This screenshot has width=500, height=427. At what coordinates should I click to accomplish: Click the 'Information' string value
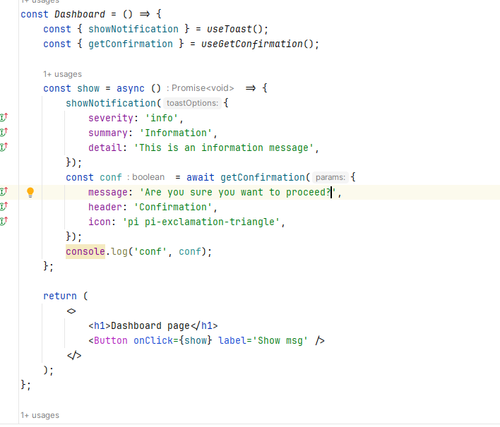pos(176,133)
